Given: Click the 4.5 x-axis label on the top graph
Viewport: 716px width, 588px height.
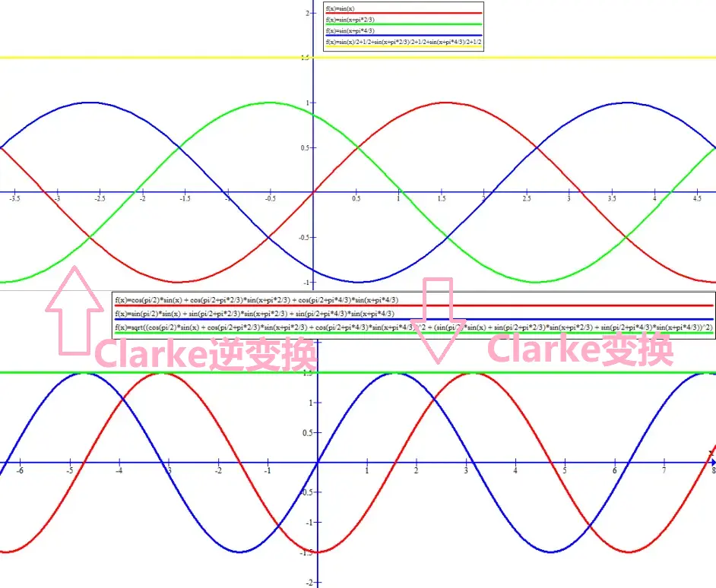Looking at the screenshot, I should [x=697, y=198].
